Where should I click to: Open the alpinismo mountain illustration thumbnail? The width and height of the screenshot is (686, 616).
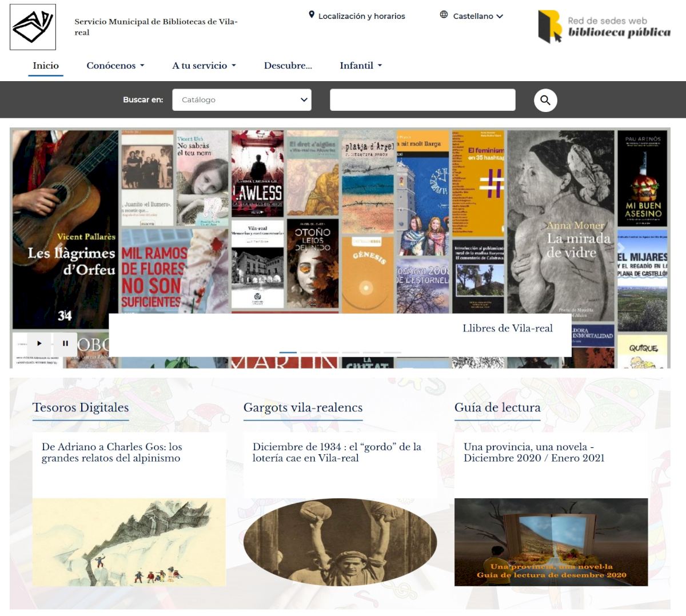[x=129, y=542]
